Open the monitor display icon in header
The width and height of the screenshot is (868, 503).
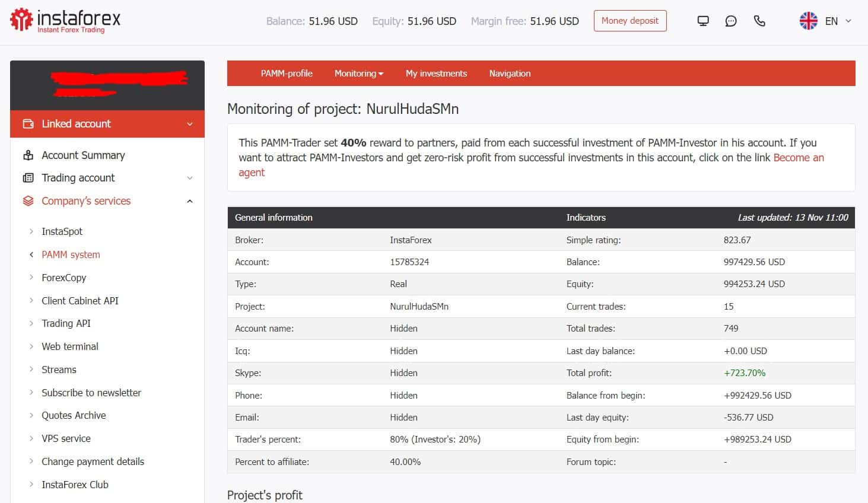coord(703,21)
